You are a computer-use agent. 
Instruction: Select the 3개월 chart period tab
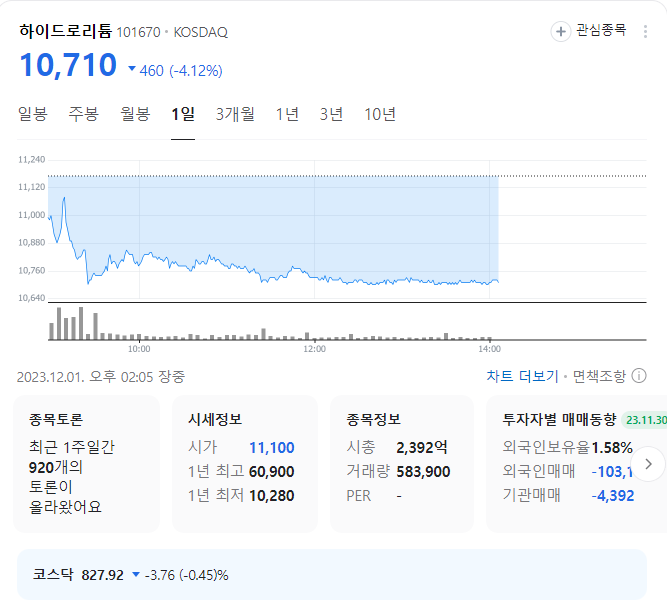[x=235, y=114]
